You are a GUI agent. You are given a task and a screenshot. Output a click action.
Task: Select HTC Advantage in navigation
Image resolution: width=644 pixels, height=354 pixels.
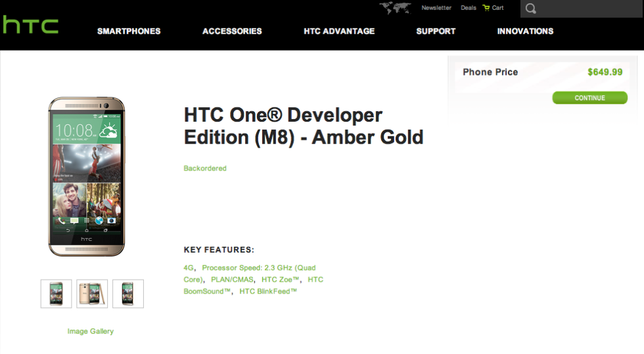pyautogui.click(x=339, y=31)
